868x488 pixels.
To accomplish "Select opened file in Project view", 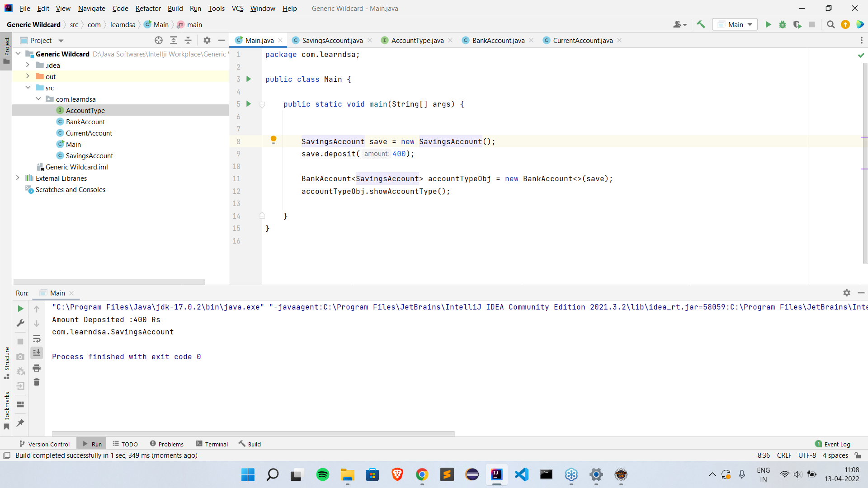I will pyautogui.click(x=159, y=40).
